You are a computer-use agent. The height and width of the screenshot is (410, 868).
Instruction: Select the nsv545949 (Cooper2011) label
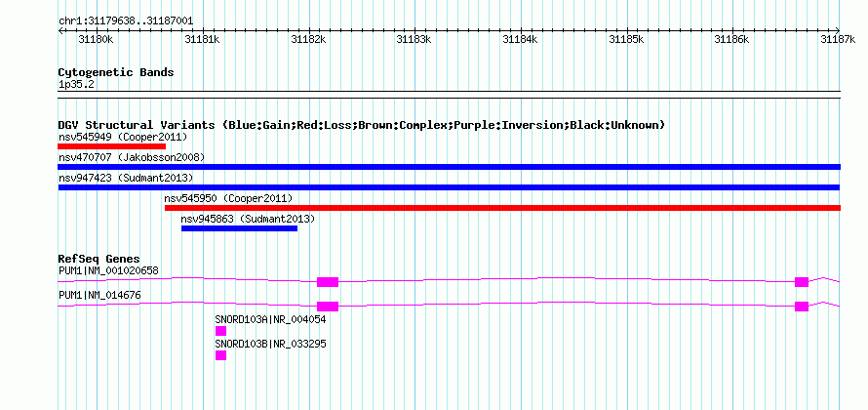click(x=123, y=137)
